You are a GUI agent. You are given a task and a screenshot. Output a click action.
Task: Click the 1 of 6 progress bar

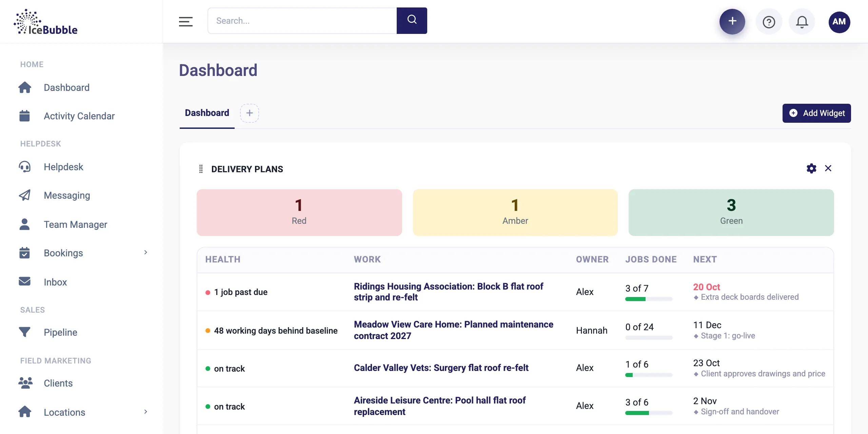coord(649,375)
